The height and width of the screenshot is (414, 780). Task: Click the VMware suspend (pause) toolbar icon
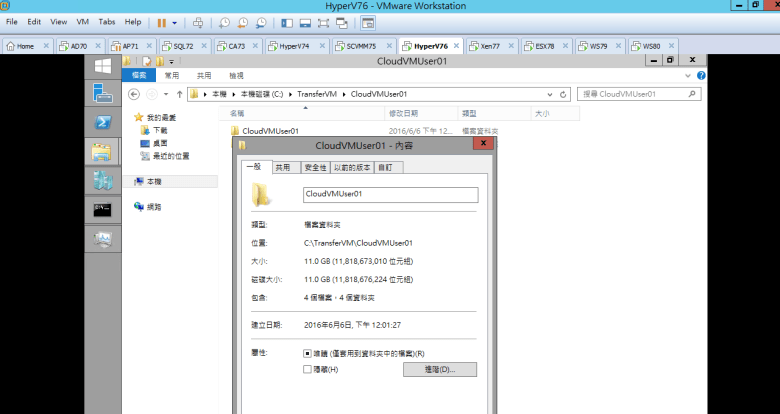pyautogui.click(x=162, y=21)
